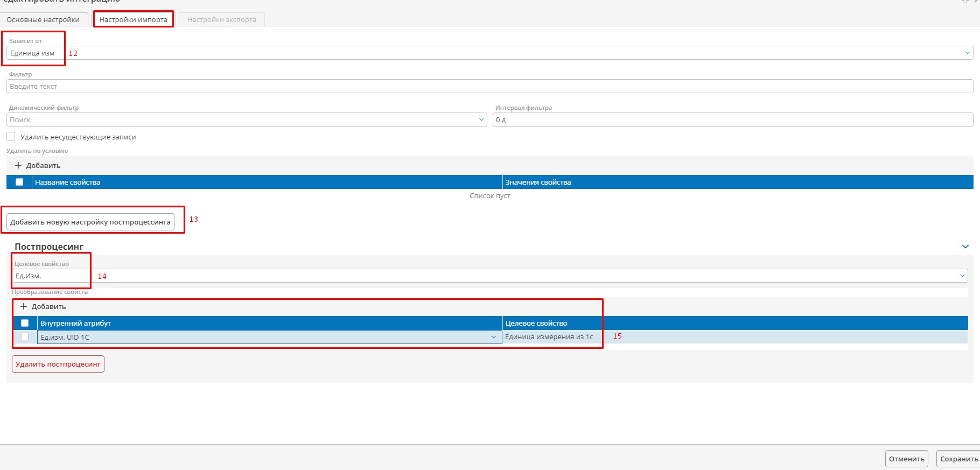
Task: Enable Удалить несуществующие записи checkbox
Action: (x=11, y=137)
